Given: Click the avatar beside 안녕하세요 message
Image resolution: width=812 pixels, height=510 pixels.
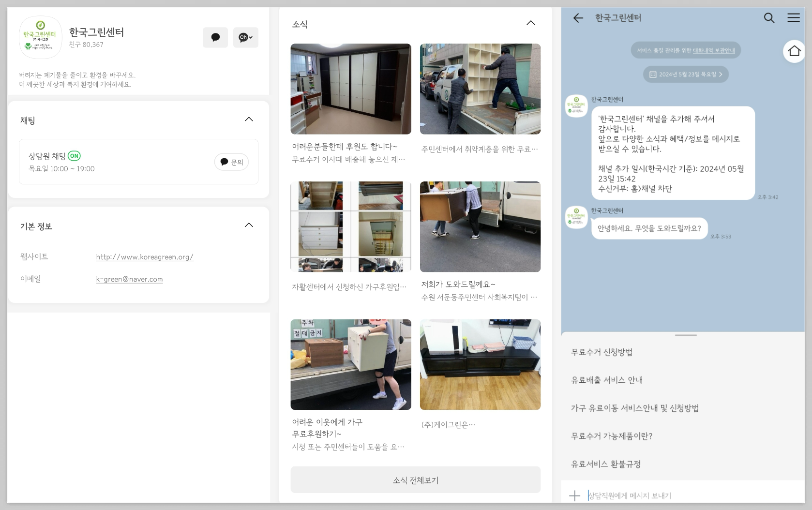Looking at the screenshot, I should pos(576,217).
